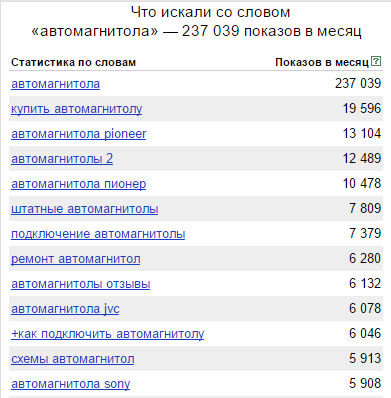Open штатные автомагнитолы keyword link
The width and height of the screenshot is (391, 398).
85,209
